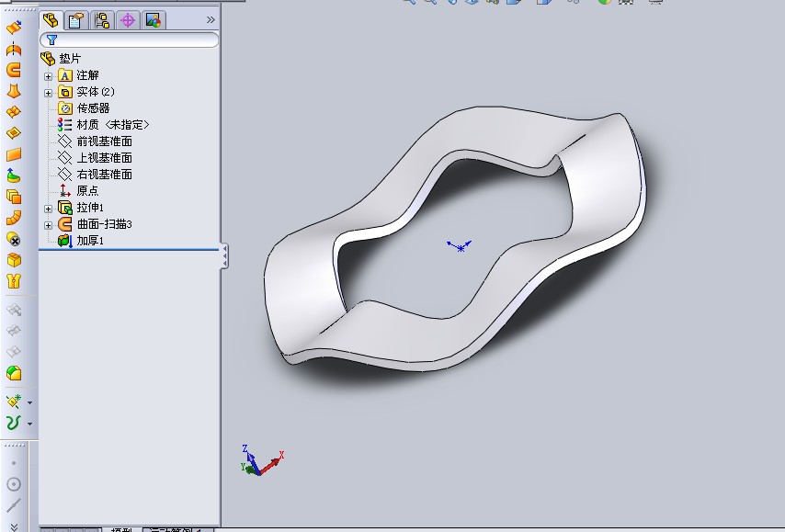785x532 pixels.
Task: Click the last greyed-out surface tool
Action: pyautogui.click(x=14, y=352)
